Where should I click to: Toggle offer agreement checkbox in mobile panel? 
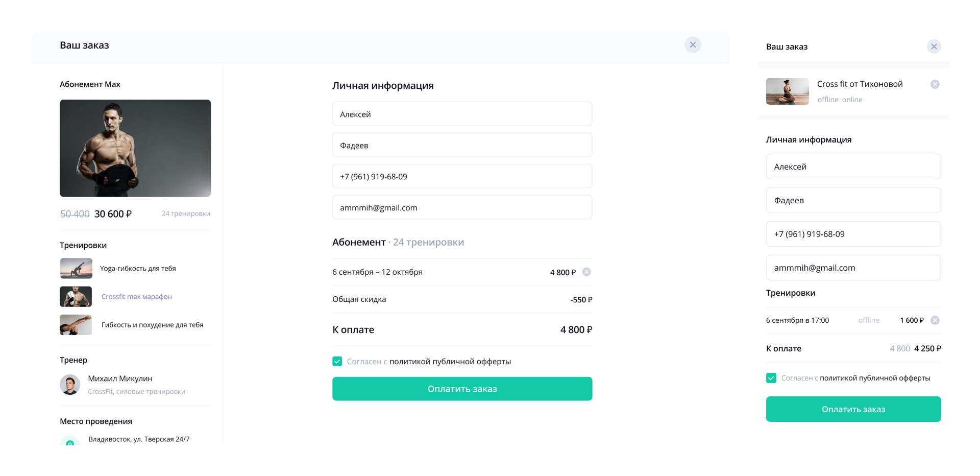click(x=771, y=378)
